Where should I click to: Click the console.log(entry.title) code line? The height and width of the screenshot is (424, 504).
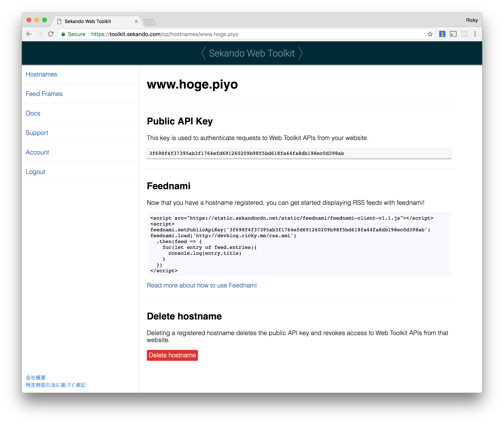pos(205,253)
